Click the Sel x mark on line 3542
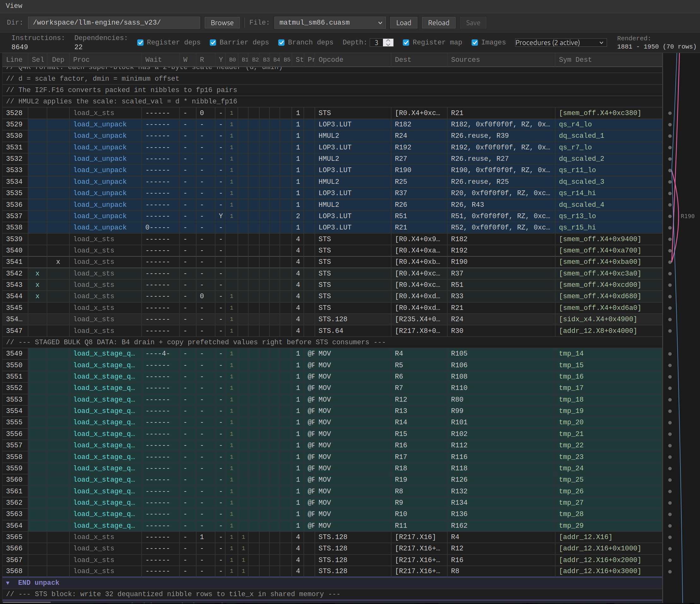 (37, 274)
